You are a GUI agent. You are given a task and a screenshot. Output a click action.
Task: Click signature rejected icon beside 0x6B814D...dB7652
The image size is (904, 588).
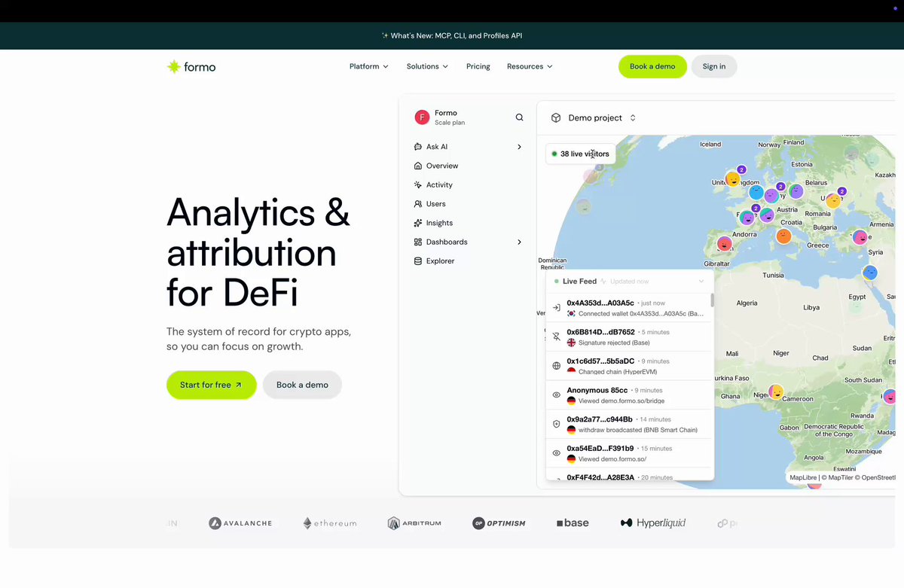click(557, 337)
